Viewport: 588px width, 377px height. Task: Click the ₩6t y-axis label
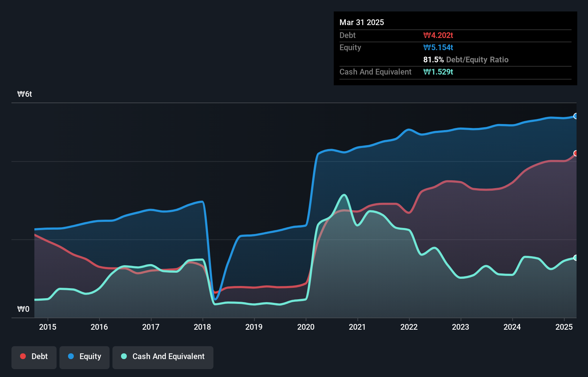click(25, 94)
